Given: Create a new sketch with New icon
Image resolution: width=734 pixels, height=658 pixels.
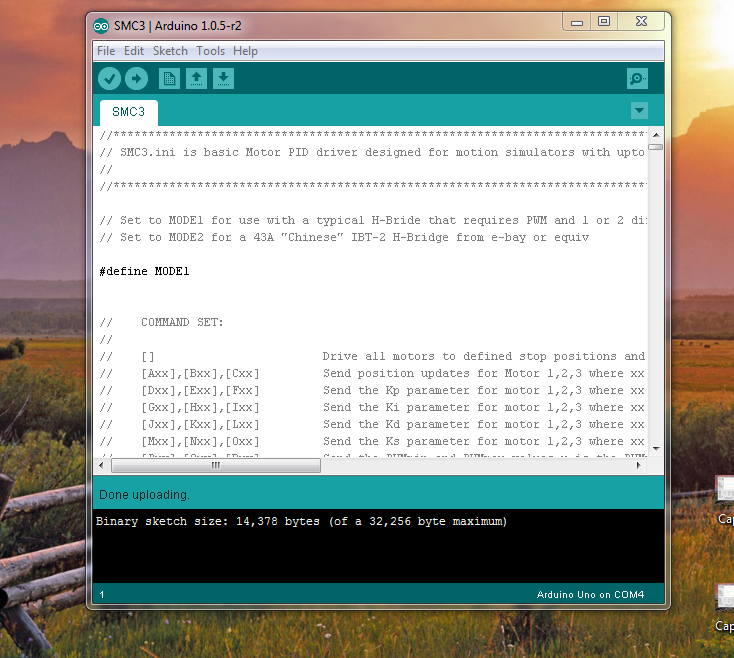Looking at the screenshot, I should (169, 78).
